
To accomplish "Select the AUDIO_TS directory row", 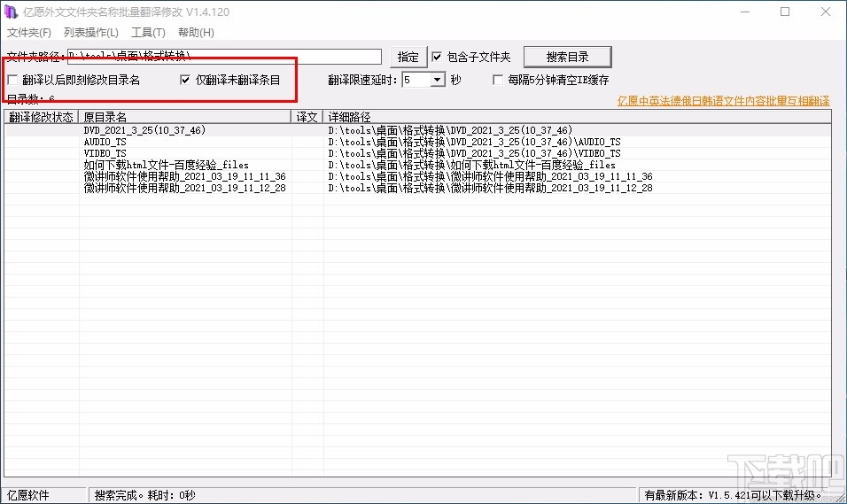I will pyautogui.click(x=417, y=142).
